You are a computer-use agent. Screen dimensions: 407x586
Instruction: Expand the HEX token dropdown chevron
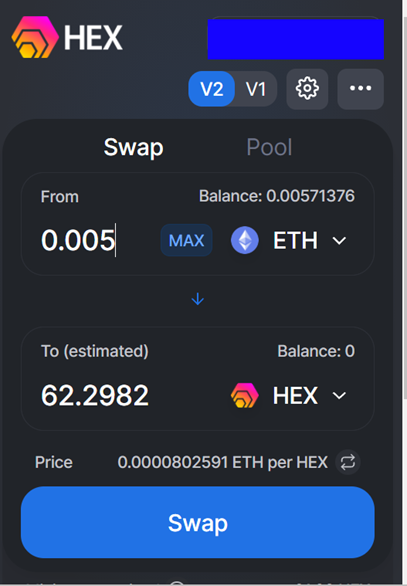[339, 395]
